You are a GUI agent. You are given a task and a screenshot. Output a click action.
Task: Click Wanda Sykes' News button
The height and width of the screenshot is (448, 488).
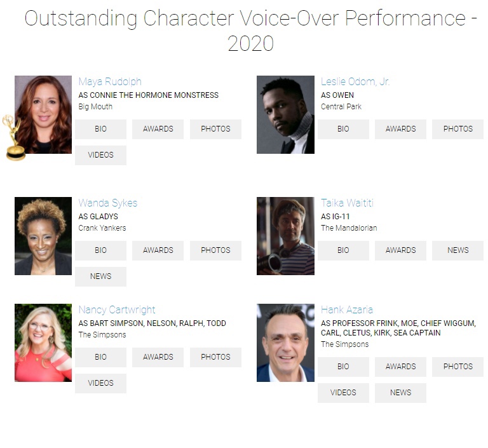(x=100, y=276)
